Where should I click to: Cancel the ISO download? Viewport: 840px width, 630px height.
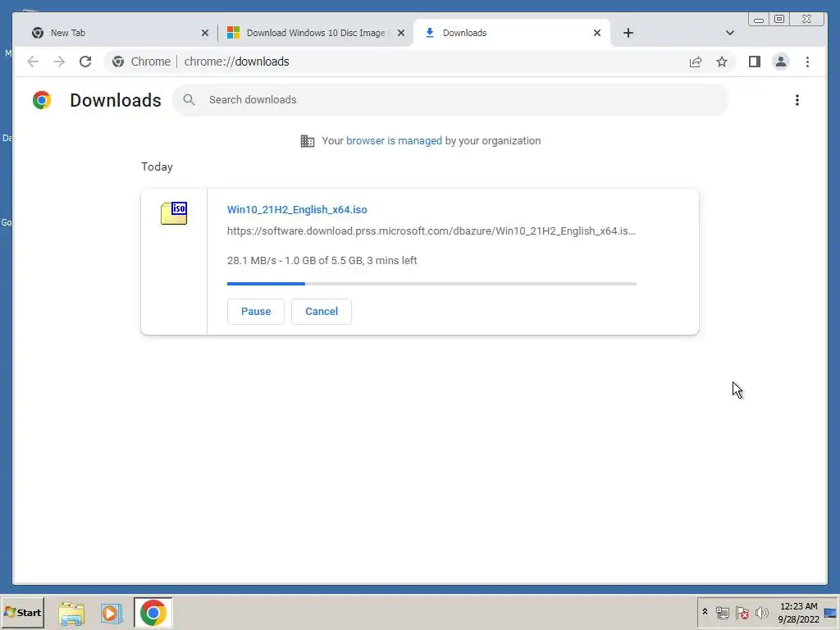322,311
